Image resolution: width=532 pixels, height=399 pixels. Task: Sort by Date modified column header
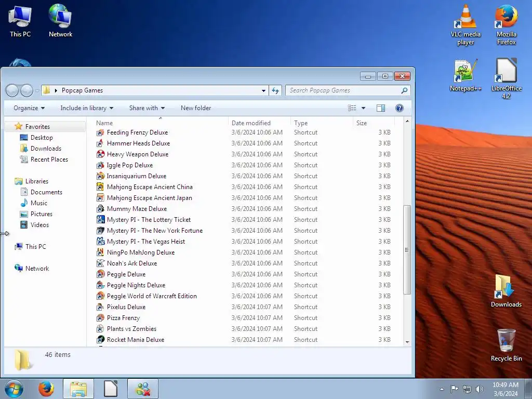[259, 123]
